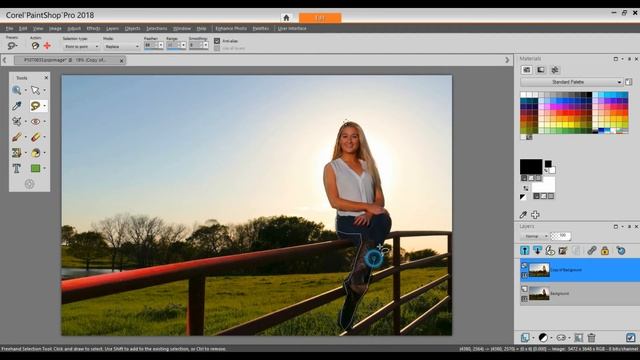This screenshot has width=640, height=360.
Task: Switch Materials to Swatches view icon
Action: [527, 70]
